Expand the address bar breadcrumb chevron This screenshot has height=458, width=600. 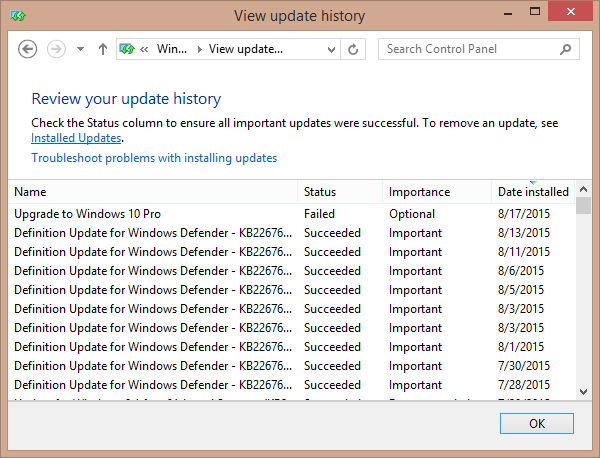[145, 49]
